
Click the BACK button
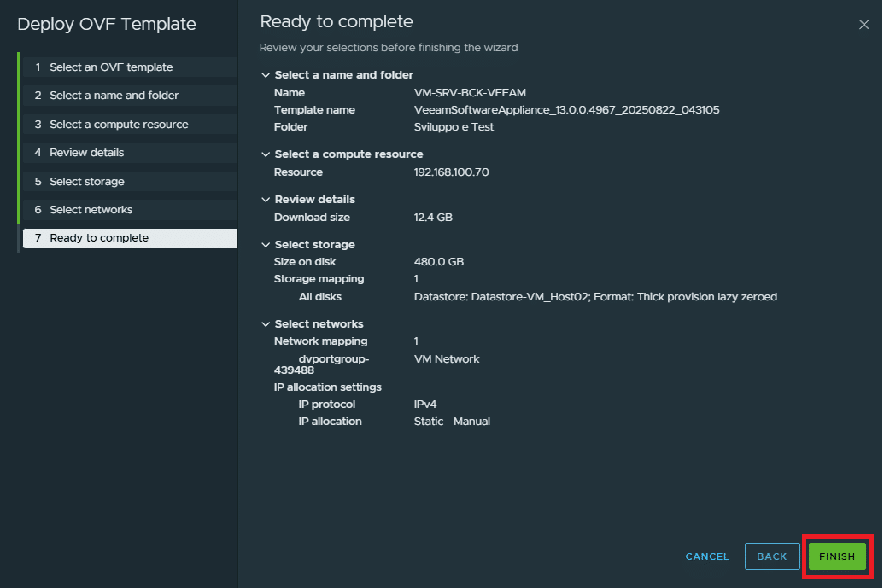771,556
